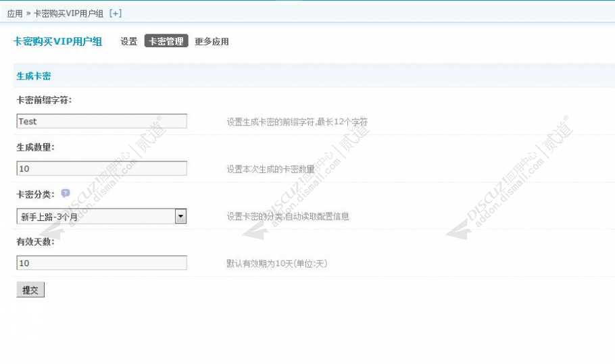Click 应用 in the breadcrumb

pos(15,14)
